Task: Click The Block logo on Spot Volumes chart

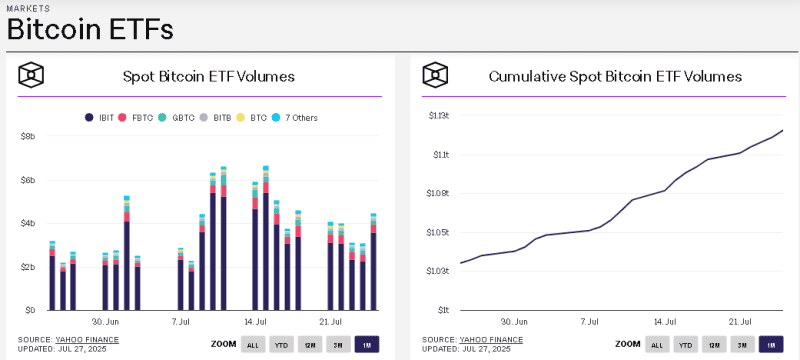Action: click(31, 75)
